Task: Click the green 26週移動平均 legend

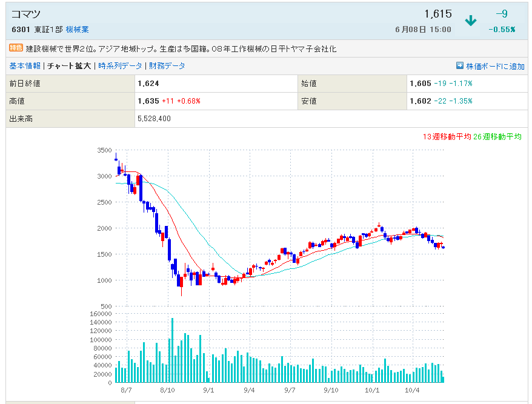Action: tap(497, 137)
